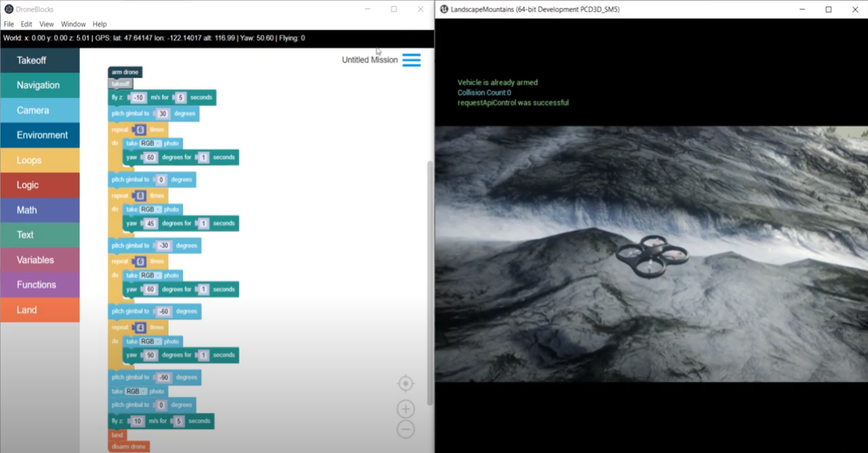Expand the Navigation block category

click(x=39, y=85)
